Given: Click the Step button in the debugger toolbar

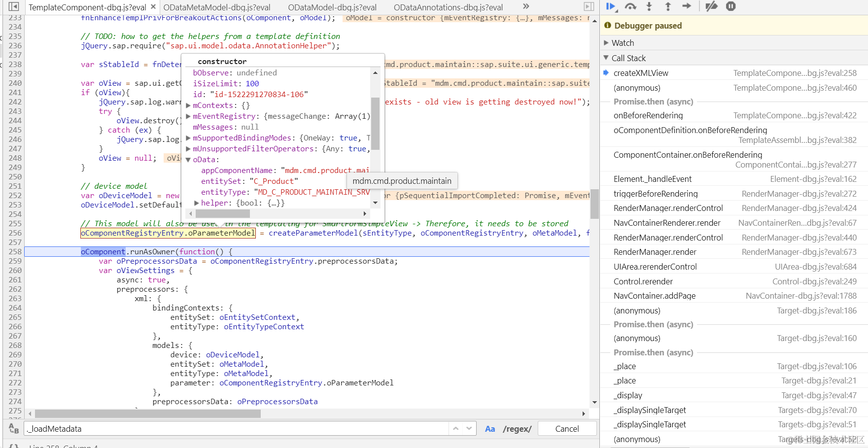Looking at the screenshot, I should coord(687,6).
